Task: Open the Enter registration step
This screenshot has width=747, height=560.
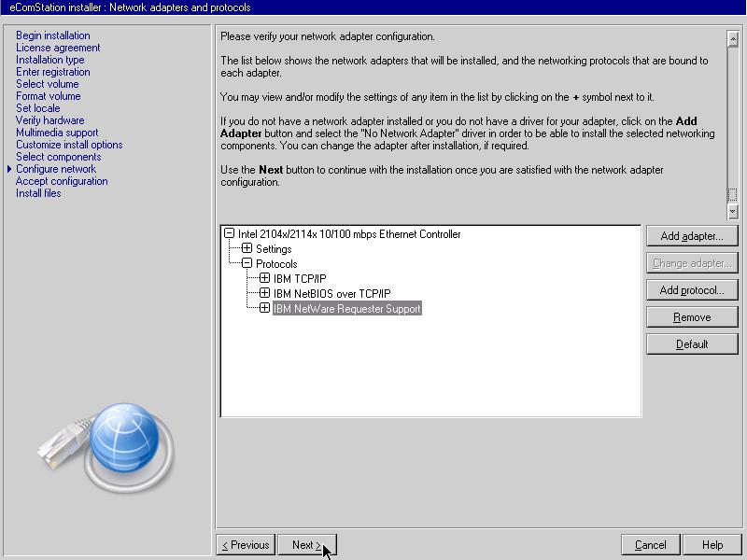Action: click(53, 72)
